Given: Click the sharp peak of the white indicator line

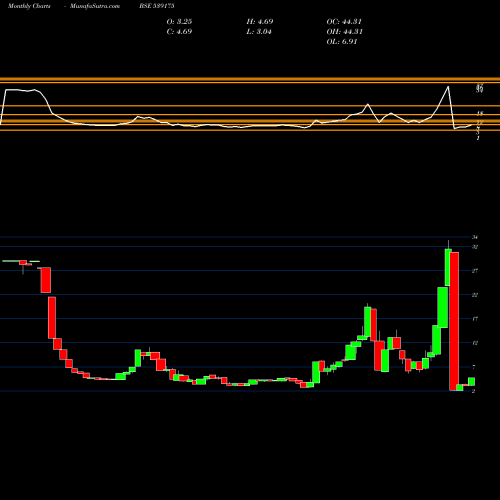Looking at the screenshot, I should (448, 87).
